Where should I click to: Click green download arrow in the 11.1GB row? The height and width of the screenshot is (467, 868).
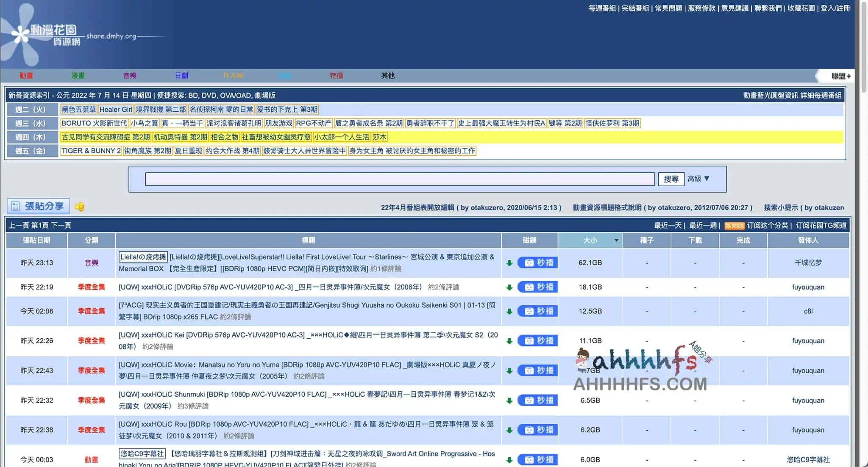coord(509,341)
